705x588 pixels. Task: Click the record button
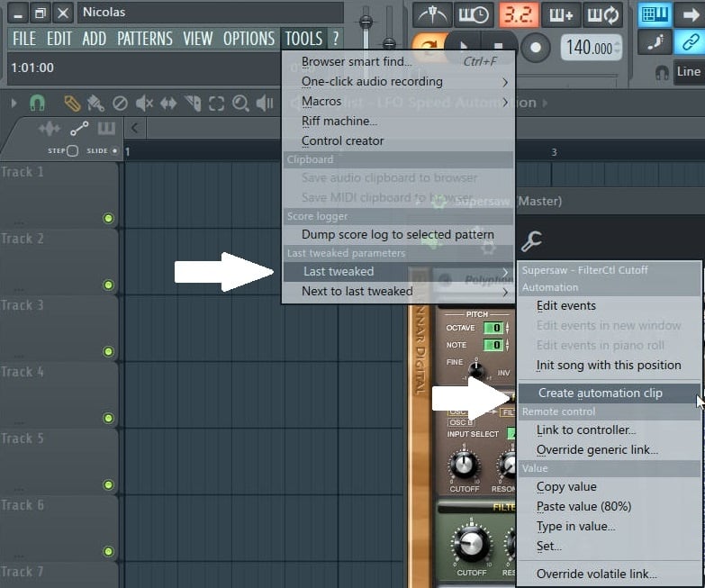click(535, 47)
